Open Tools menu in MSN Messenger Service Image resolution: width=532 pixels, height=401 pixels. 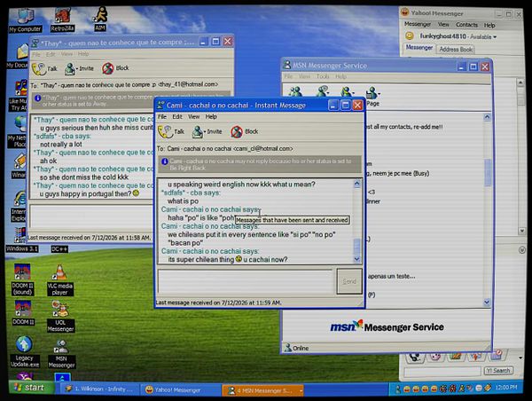click(x=323, y=76)
